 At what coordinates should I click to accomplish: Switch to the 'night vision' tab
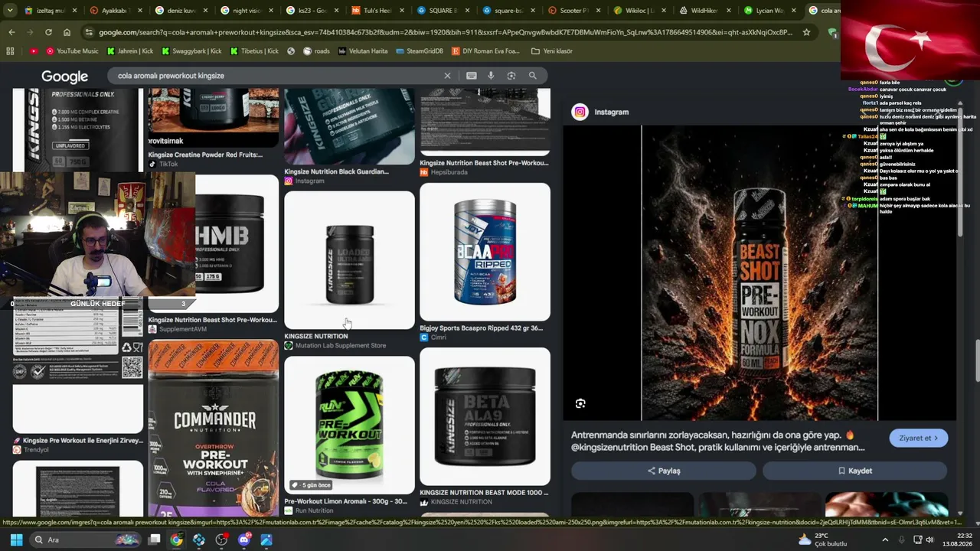point(247,11)
